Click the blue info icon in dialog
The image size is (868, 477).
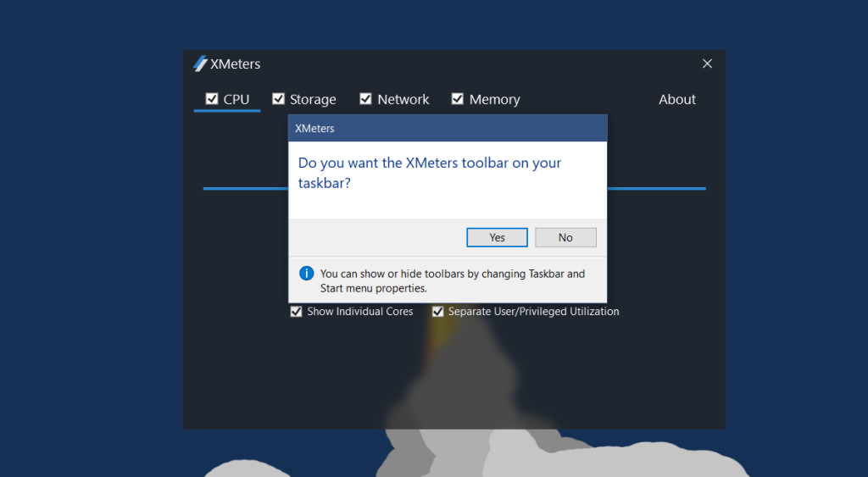[306, 274]
